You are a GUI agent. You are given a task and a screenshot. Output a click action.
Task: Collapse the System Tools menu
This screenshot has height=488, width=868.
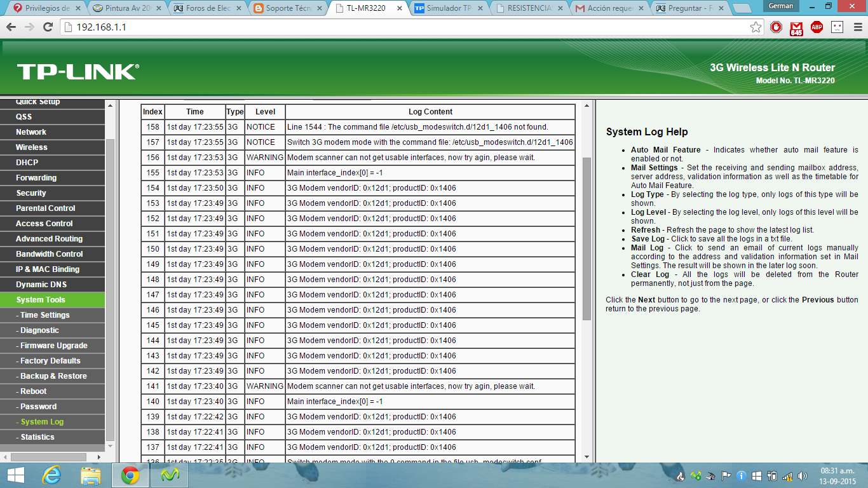click(x=52, y=300)
